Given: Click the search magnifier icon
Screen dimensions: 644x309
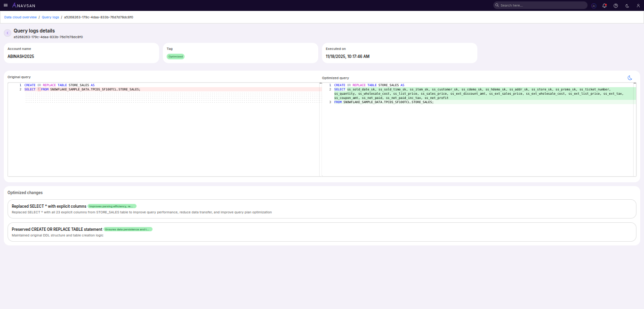Looking at the screenshot, I should 497,5.
